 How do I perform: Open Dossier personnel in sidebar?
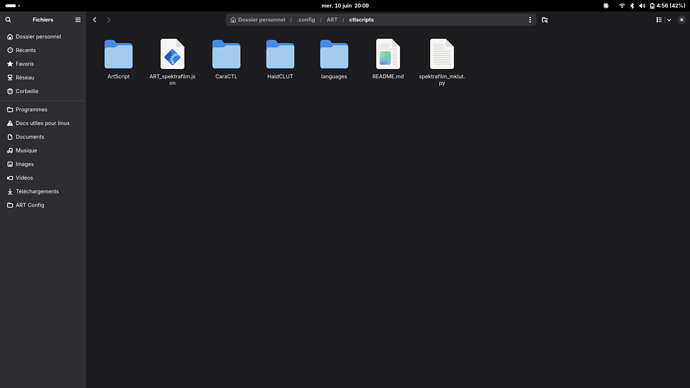point(43,37)
